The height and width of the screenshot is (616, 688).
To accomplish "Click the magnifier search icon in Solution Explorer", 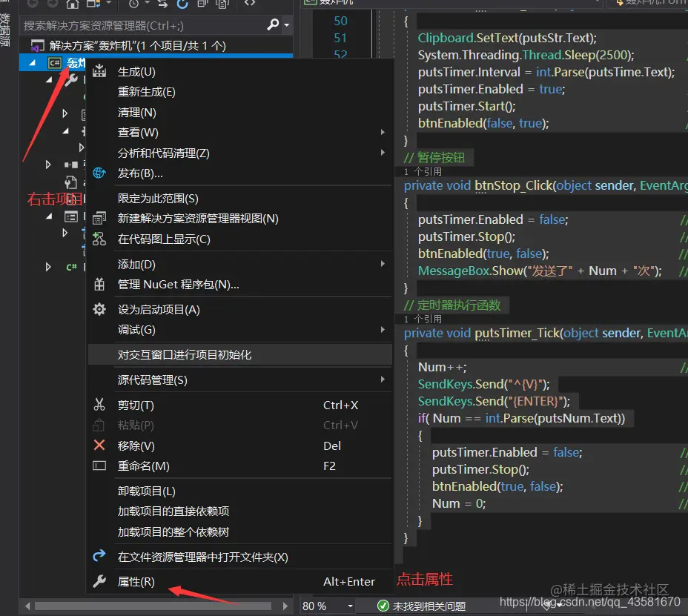I will click(x=273, y=24).
